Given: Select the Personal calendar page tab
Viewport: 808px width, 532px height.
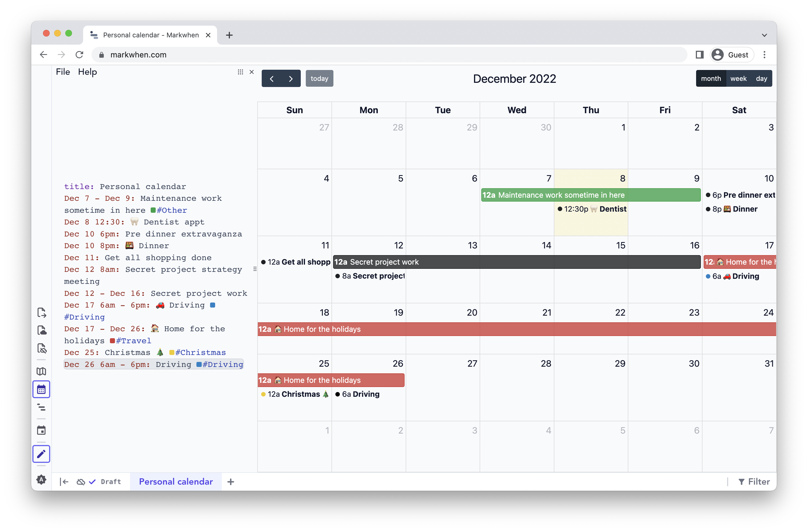Looking at the screenshot, I should [x=175, y=482].
